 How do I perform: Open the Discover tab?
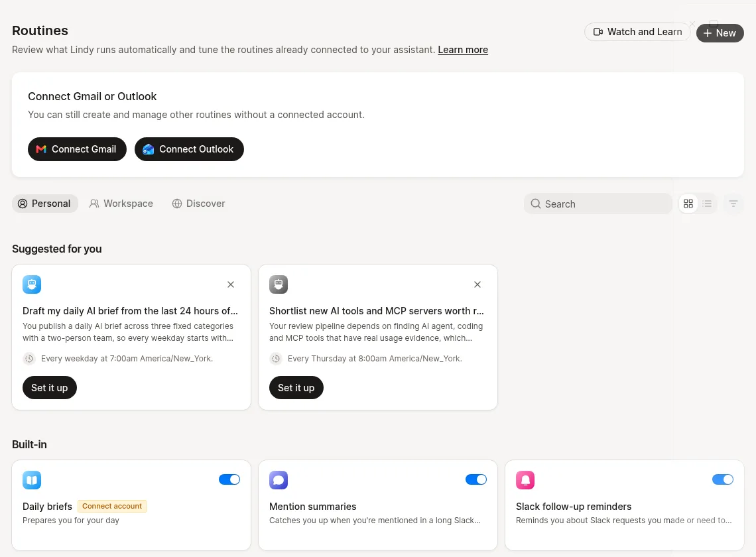click(199, 204)
